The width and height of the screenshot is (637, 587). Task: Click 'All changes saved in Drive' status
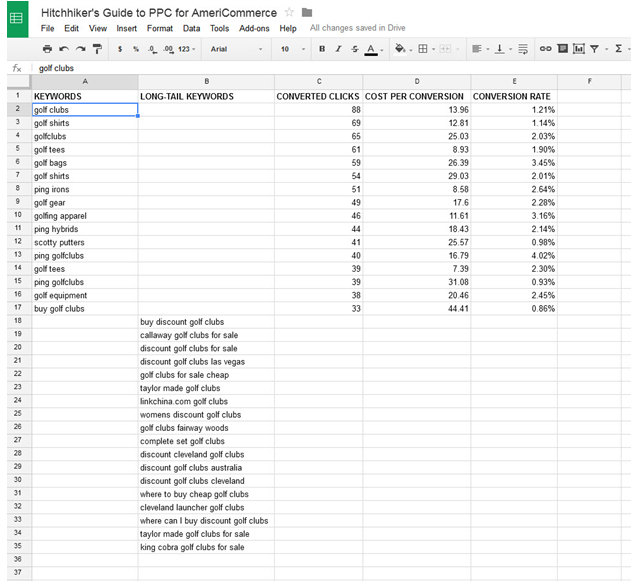(358, 28)
